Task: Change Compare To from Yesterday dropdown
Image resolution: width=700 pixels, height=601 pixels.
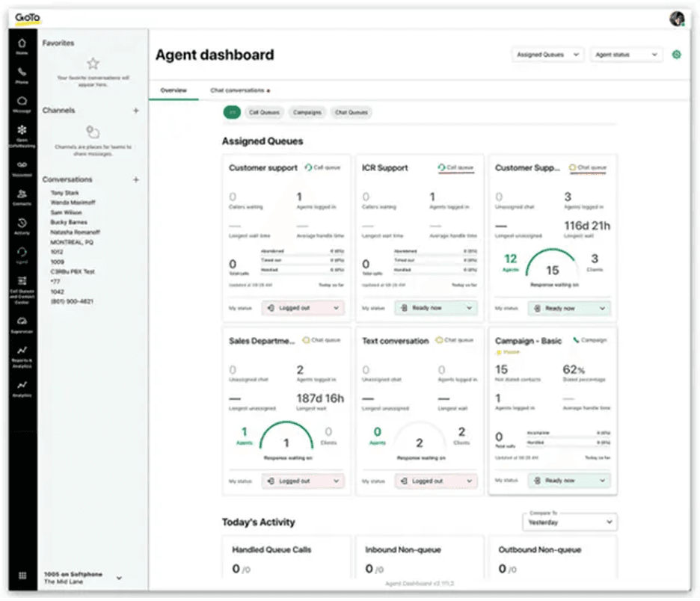Action: [x=570, y=522]
